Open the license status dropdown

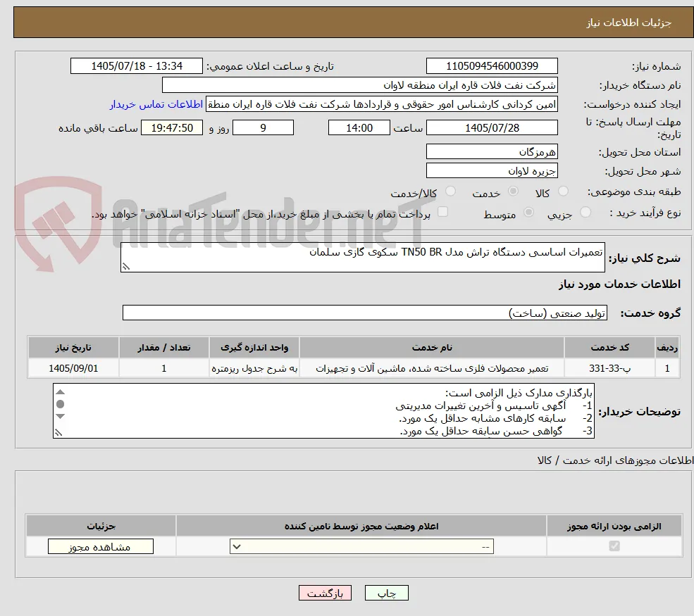(x=361, y=546)
